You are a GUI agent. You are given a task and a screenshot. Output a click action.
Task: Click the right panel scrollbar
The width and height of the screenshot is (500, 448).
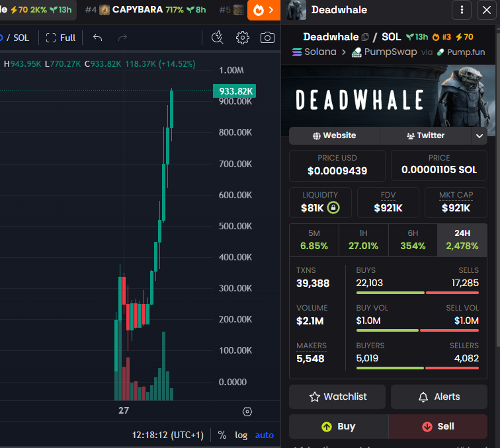[498, 188]
